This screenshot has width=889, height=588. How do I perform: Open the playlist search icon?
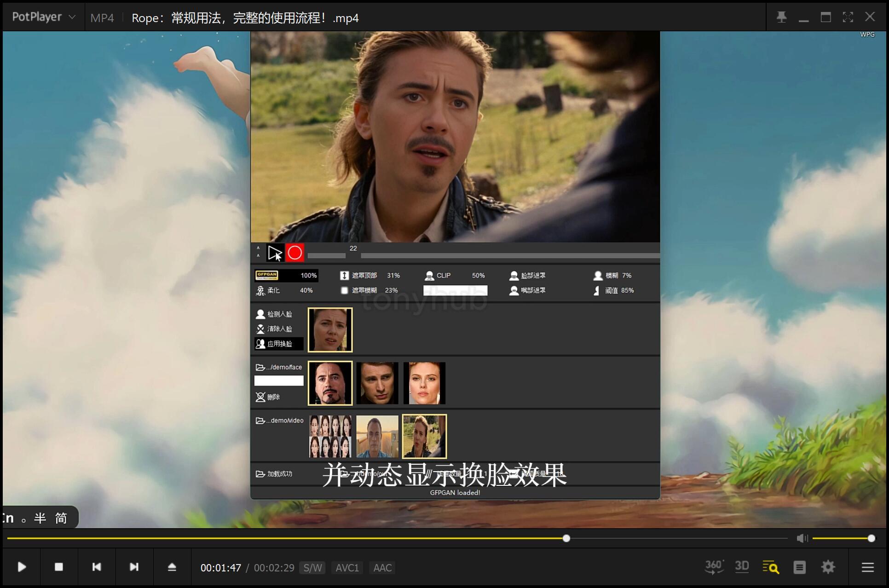[771, 567]
